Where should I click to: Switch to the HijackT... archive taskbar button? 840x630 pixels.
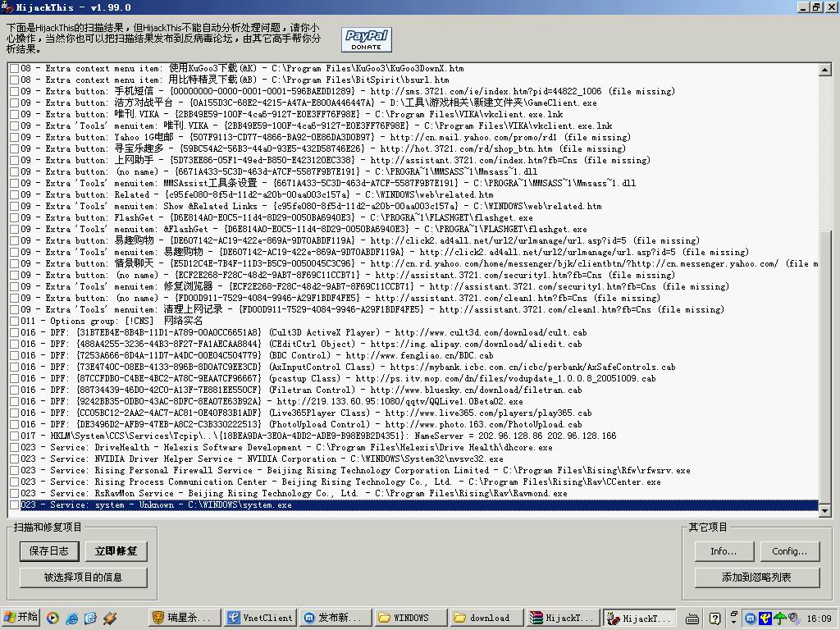(562, 618)
